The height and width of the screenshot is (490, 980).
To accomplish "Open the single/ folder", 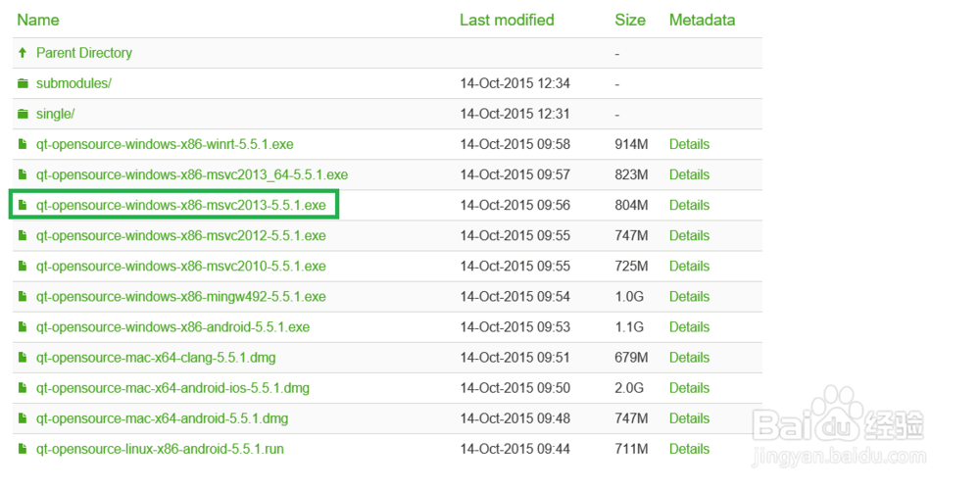I will 56,115.
